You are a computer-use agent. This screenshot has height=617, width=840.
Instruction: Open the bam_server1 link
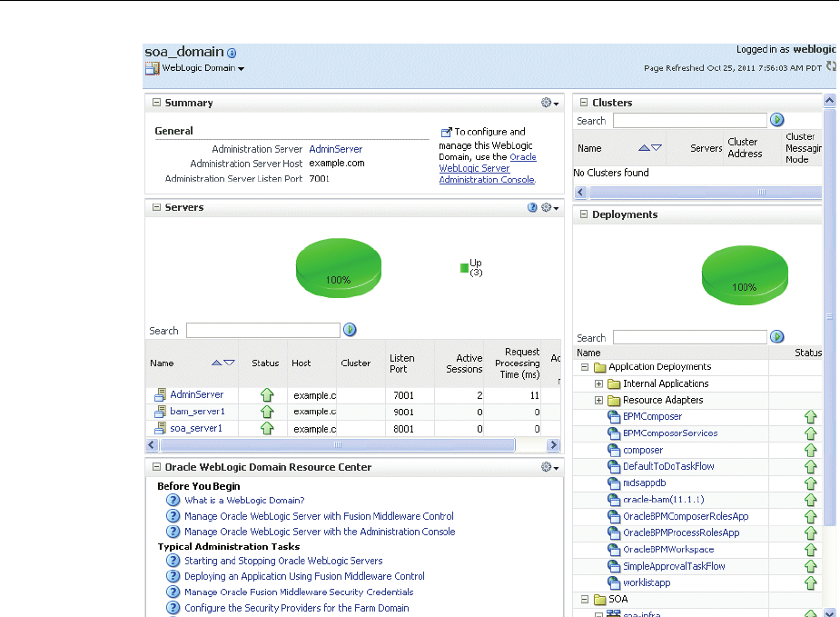(x=197, y=411)
